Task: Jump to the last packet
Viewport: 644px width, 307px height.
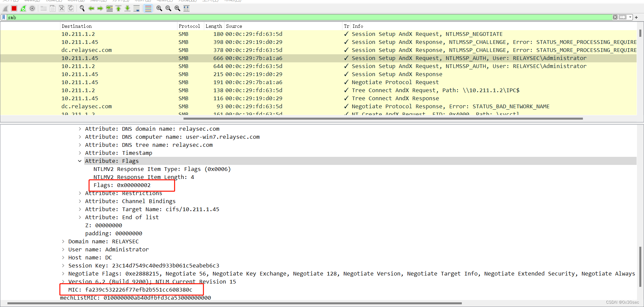Action: (127, 8)
